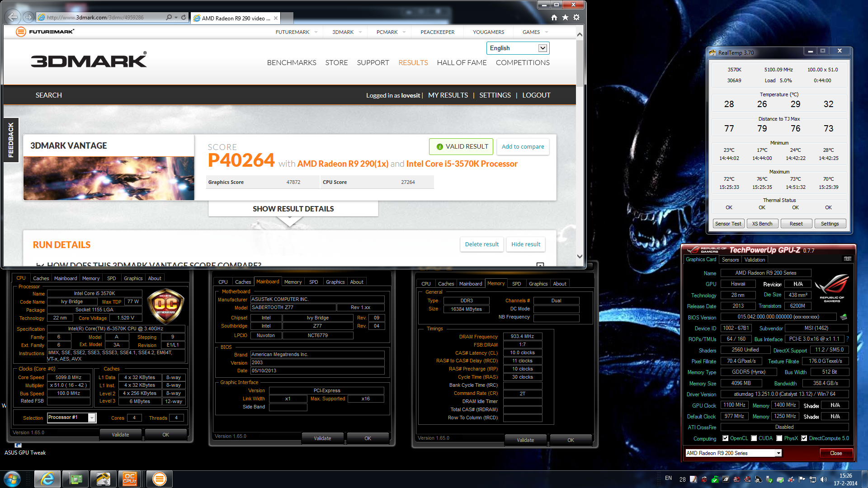Open GPU-Z AMD Radeon R9 200 Series dropdown
The height and width of the screenshot is (488, 868).
[x=778, y=453]
